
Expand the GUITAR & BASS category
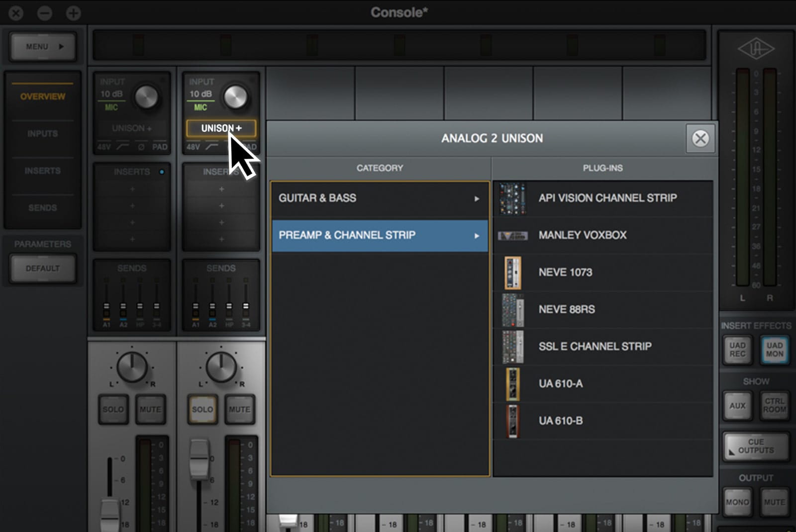[x=380, y=198]
